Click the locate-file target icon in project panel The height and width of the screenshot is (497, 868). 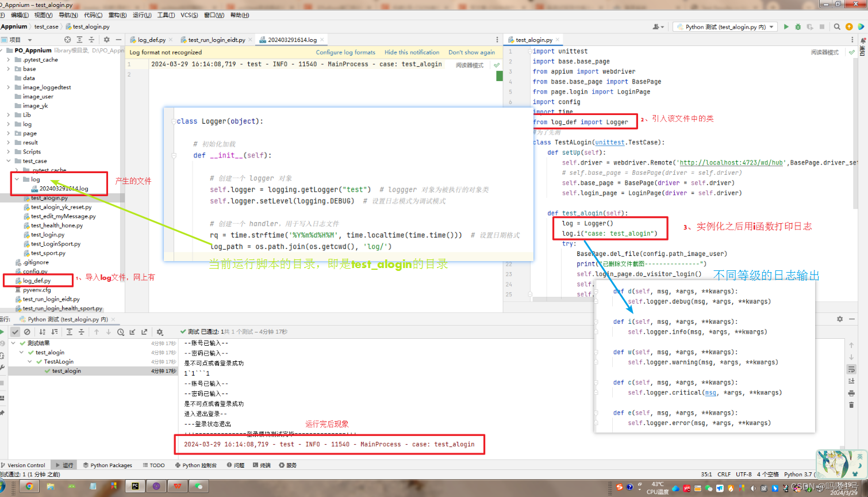(67, 40)
